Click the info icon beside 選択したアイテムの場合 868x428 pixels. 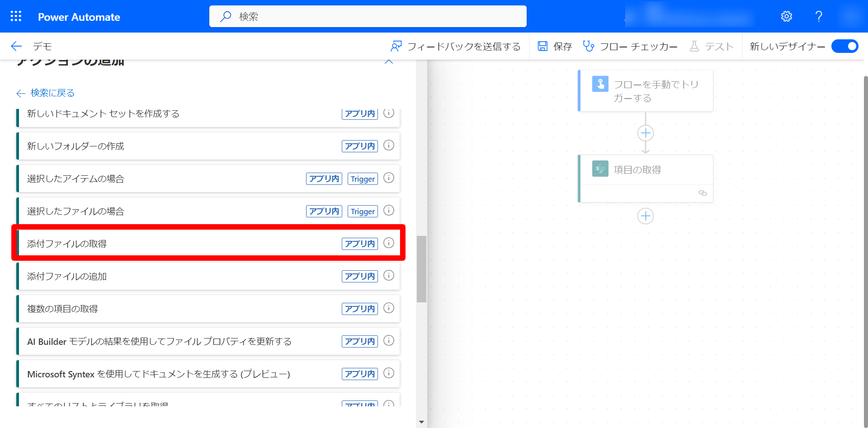pos(388,178)
